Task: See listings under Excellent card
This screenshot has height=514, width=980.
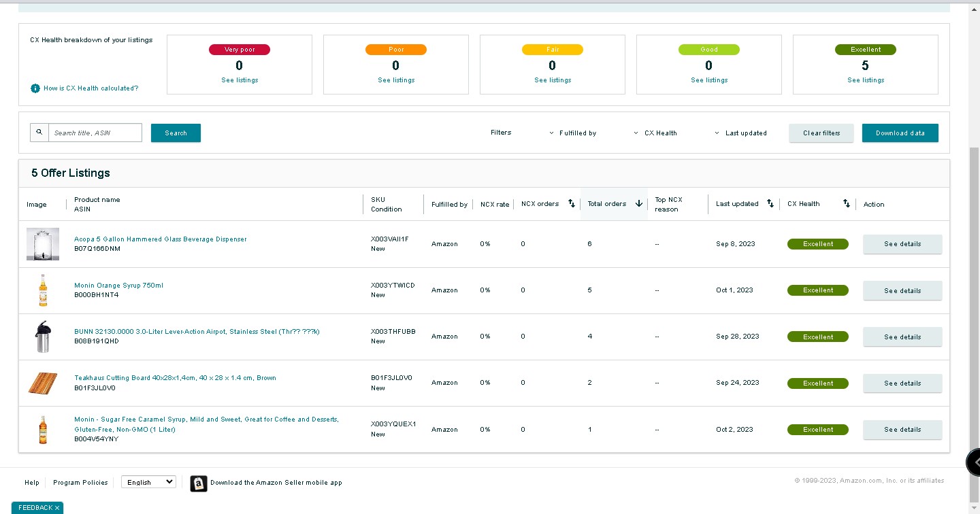Action: (x=865, y=80)
